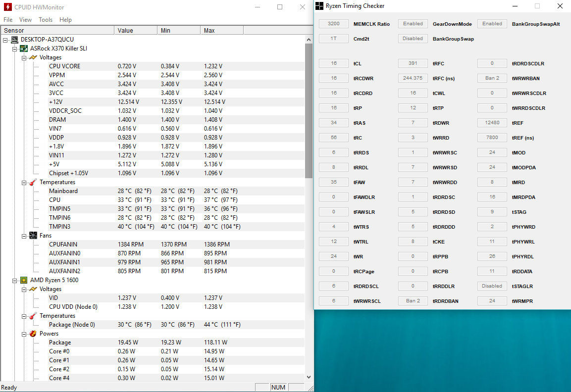Click the tWRWRBAN Ban 2 field

(x=492, y=78)
